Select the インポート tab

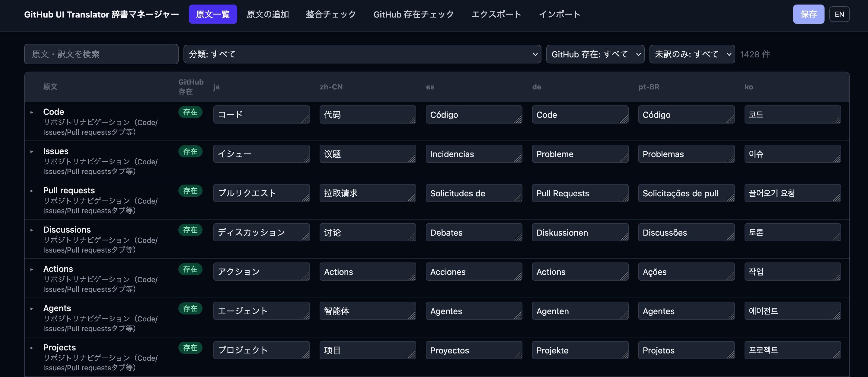coord(559,14)
